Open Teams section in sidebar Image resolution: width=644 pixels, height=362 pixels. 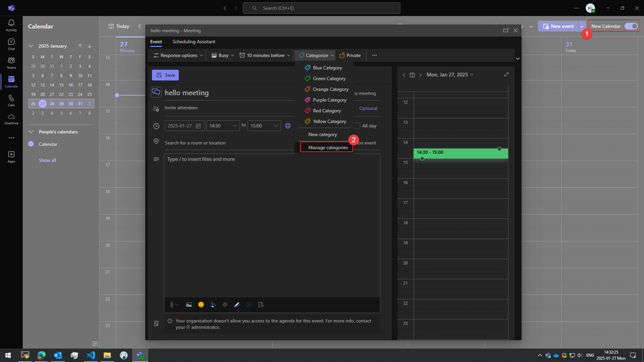pyautogui.click(x=11, y=62)
